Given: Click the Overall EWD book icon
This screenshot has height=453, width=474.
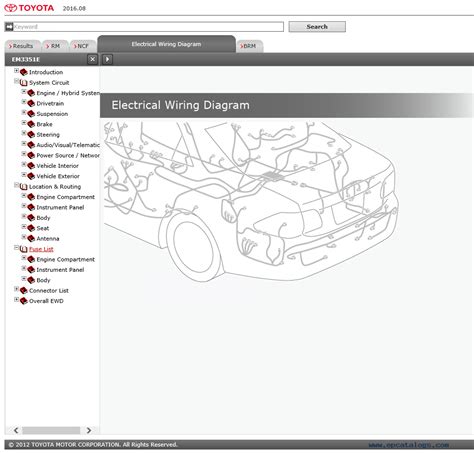Looking at the screenshot, I should tap(23, 301).
